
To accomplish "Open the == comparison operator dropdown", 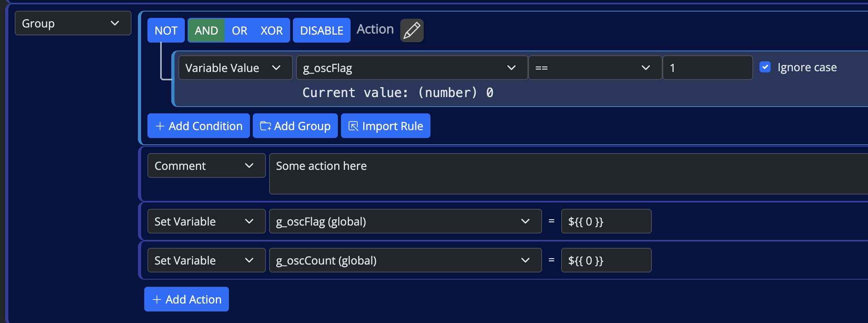I will [595, 68].
